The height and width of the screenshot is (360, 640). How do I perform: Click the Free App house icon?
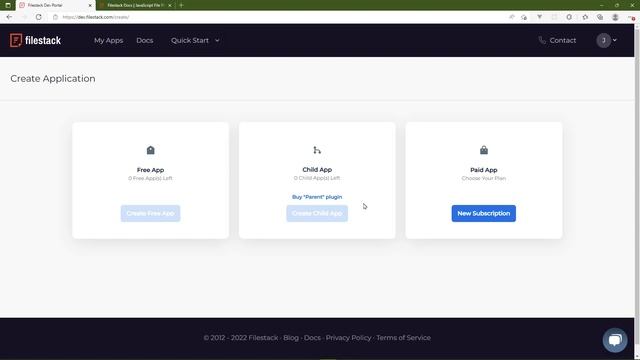click(x=151, y=150)
